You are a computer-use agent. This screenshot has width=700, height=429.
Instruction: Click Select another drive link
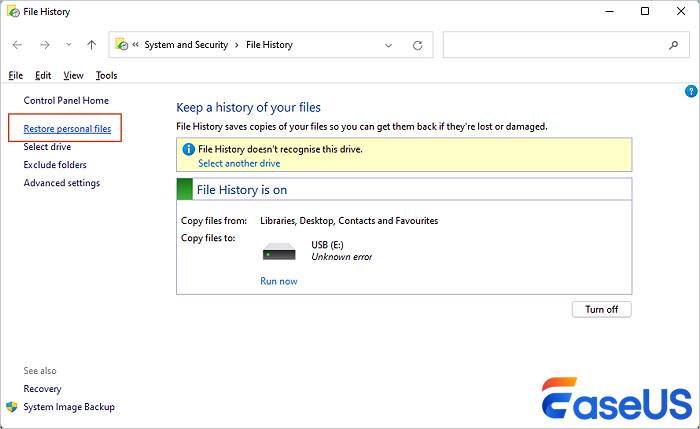(x=239, y=163)
